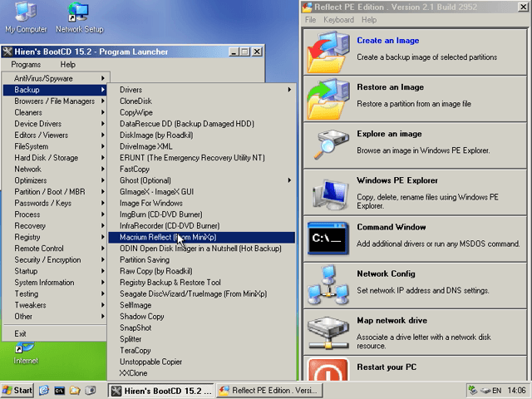Expand the Browsers / File Managers submenu
532x399 pixels.
point(55,101)
